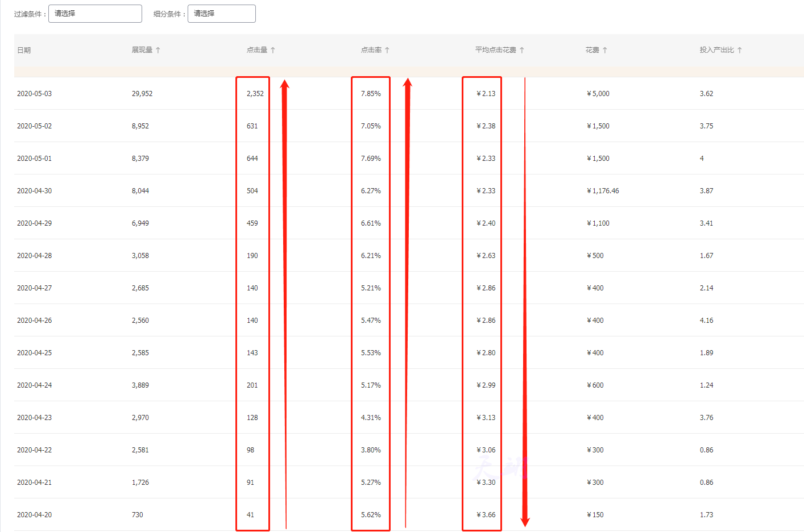Open the 过滤条件 请选择 dropdown
Image resolution: width=804 pixels, height=532 pixels.
95,14
